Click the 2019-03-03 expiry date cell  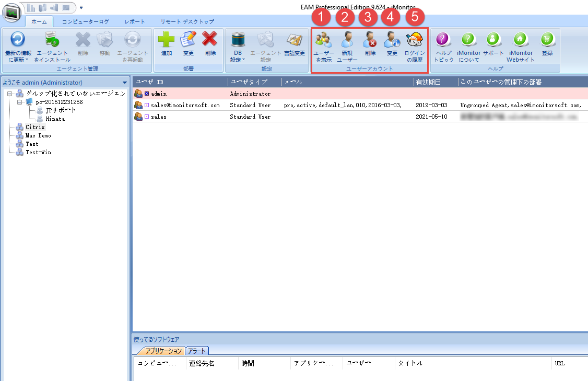click(x=431, y=105)
